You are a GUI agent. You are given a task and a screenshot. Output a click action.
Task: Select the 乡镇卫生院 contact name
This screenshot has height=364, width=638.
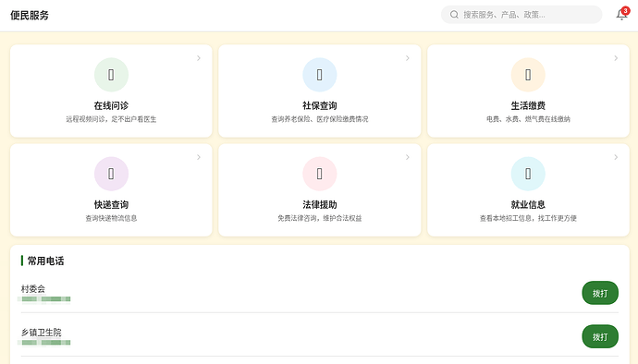41,333
